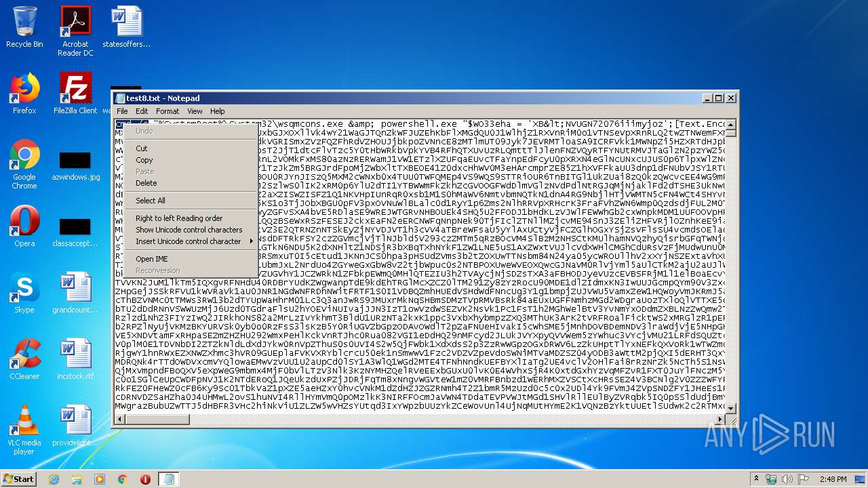
Task: Open the Help menu in Notepad
Action: (217, 111)
